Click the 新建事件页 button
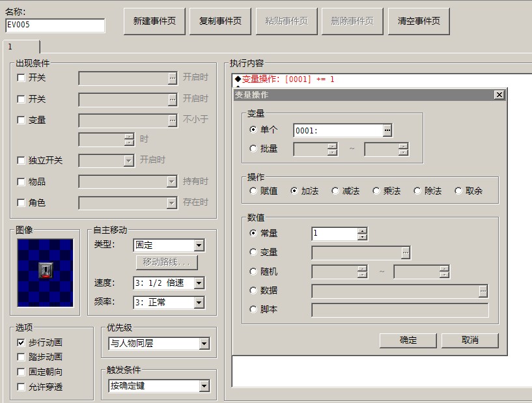 coord(154,21)
